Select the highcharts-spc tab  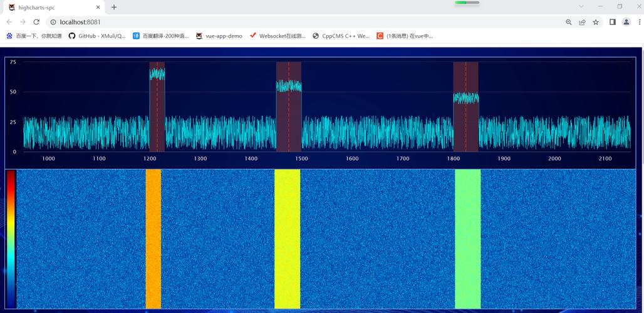point(54,8)
